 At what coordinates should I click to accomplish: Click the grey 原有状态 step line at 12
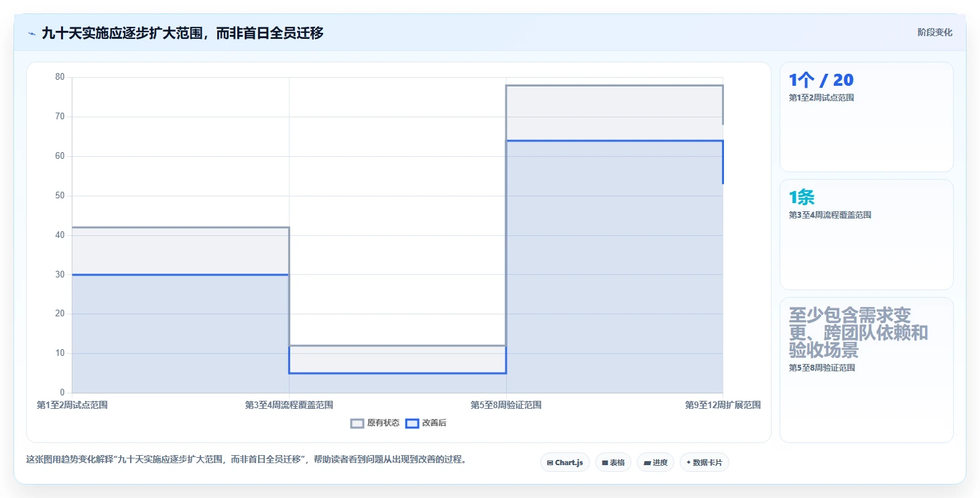397,346
